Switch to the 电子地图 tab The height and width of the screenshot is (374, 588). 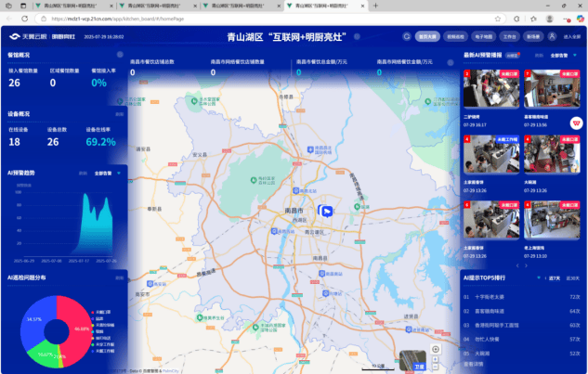pyautogui.click(x=482, y=37)
